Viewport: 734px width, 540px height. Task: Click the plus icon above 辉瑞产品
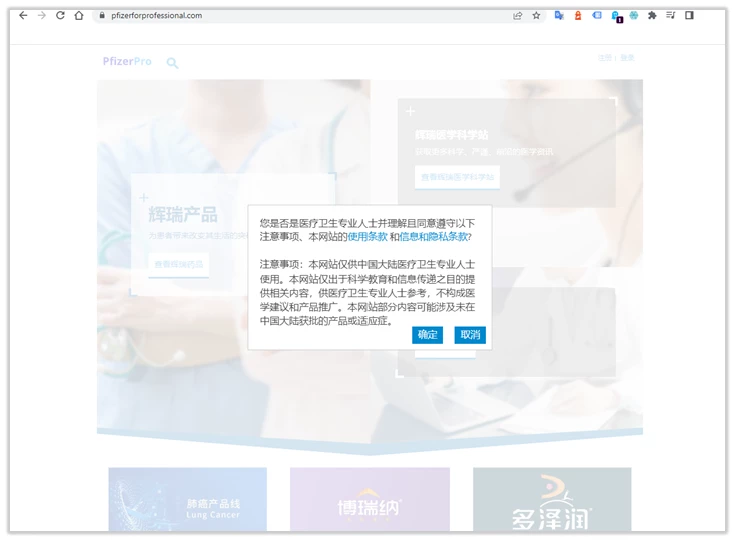[x=144, y=198]
